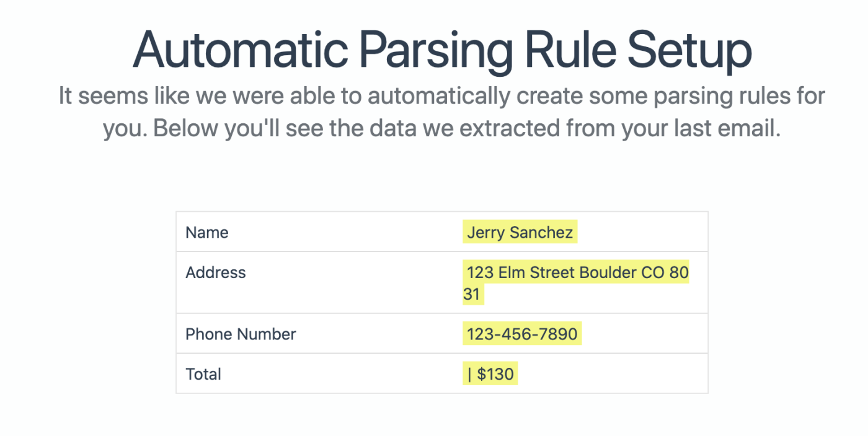Click the highlighted 123-456-7890 phone value
The image size is (868, 436).
[522, 334]
